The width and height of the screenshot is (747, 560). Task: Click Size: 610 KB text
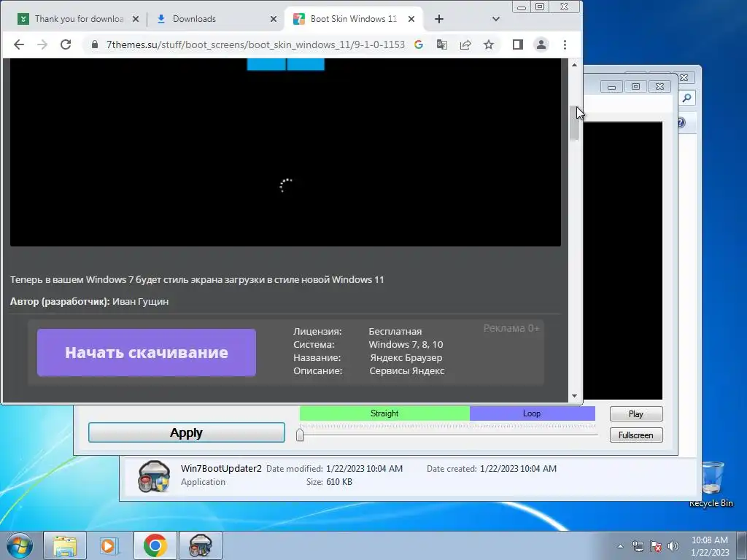[x=329, y=482]
